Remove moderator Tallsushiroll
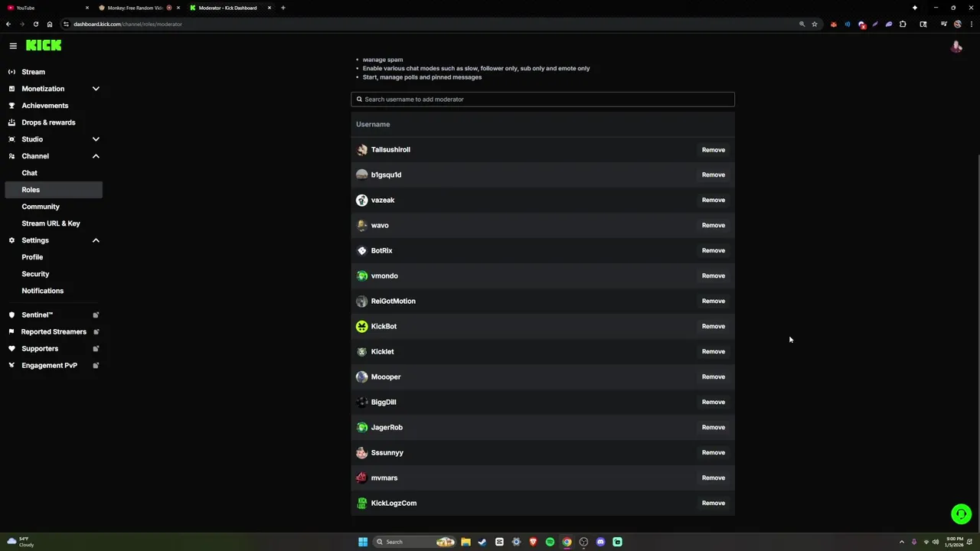The height and width of the screenshot is (551, 980). tap(713, 150)
